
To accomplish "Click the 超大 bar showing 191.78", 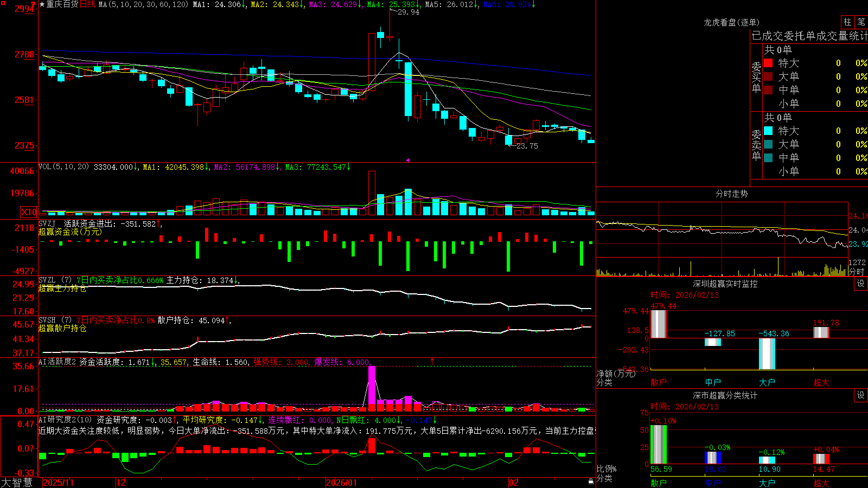I will coord(821,332).
